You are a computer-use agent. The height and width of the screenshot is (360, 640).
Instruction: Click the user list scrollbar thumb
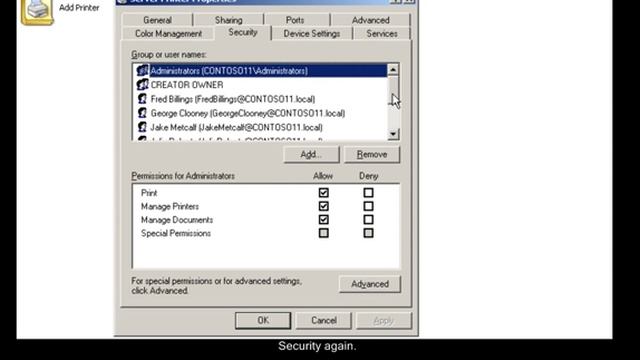coord(393,91)
